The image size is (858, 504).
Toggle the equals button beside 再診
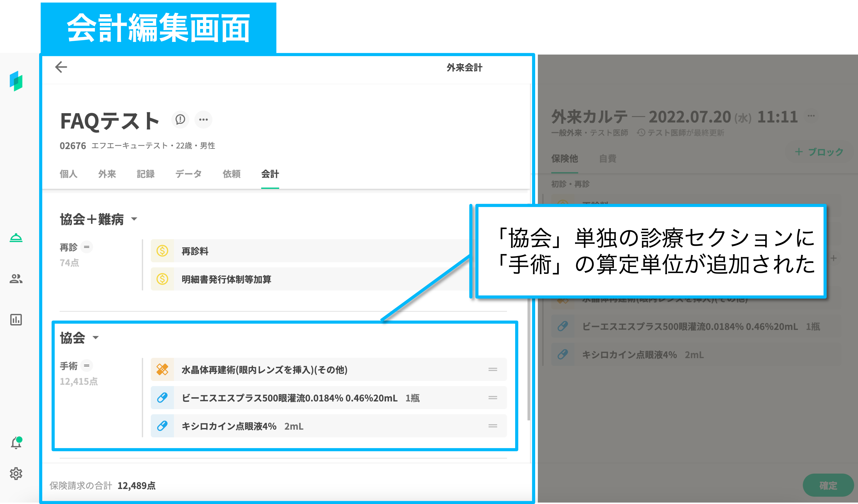[86, 247]
